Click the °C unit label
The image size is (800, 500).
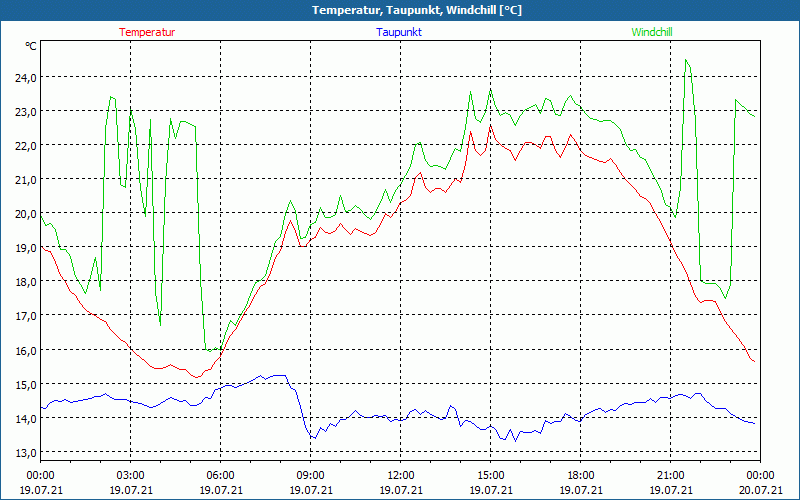click(31, 46)
